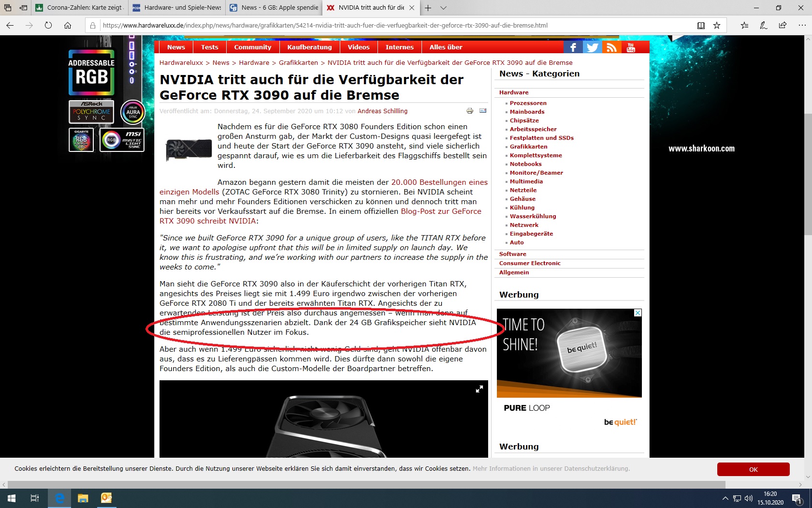The image size is (812, 508).
Task: Set tabs aside button
Action: 23,8
